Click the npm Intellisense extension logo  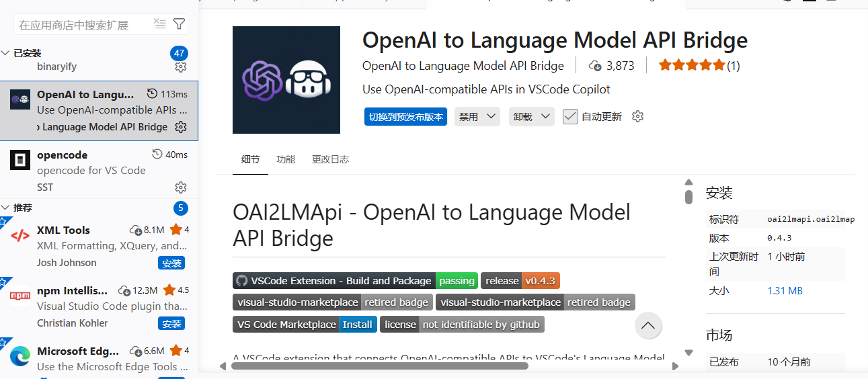coord(20,296)
